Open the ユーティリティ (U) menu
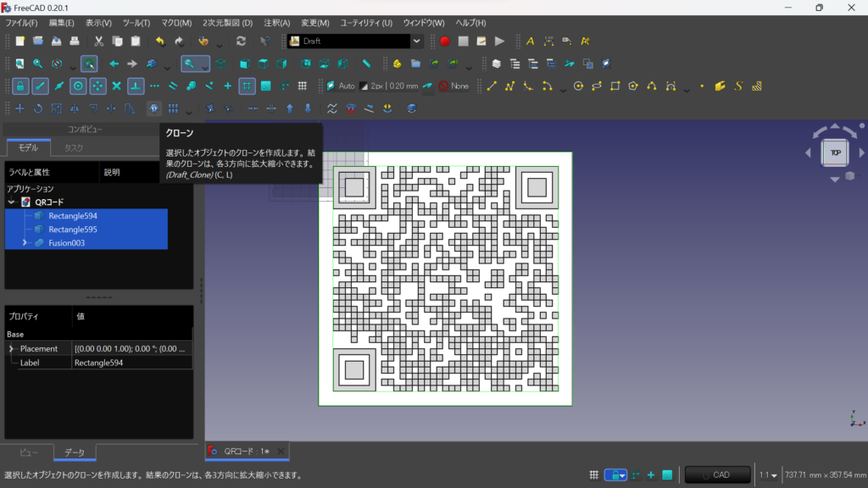868x488 pixels. tap(366, 23)
